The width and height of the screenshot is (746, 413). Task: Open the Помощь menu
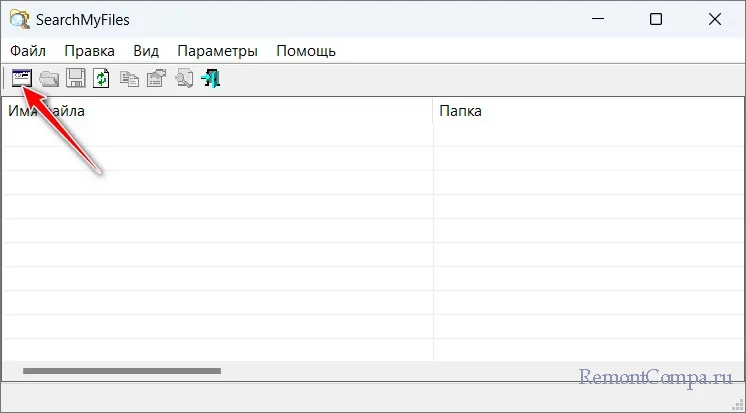pos(306,50)
